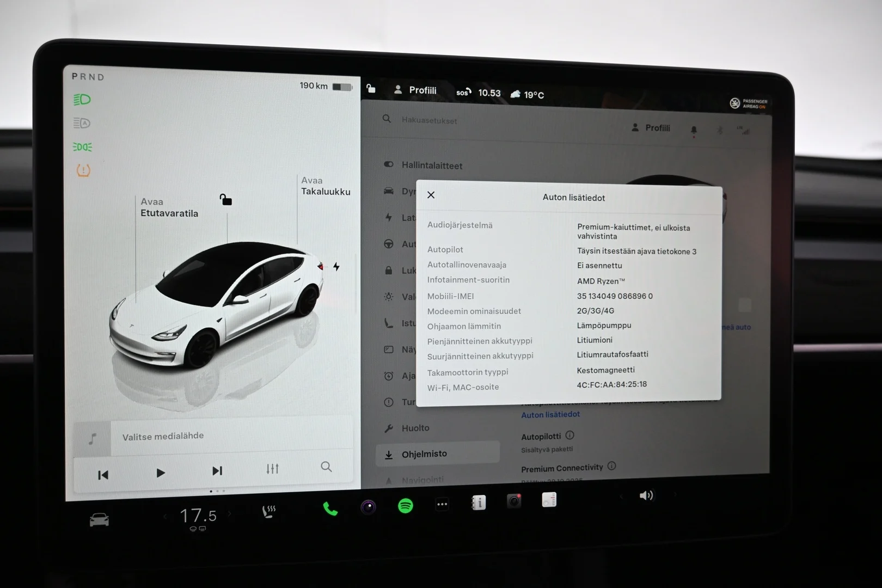Show Premium Connectivity info icon

(x=611, y=466)
